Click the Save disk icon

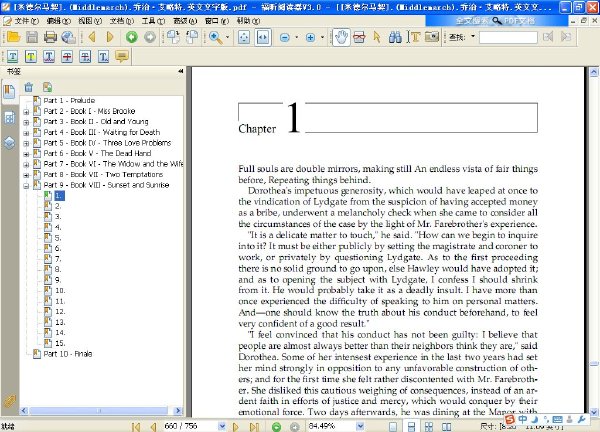[32, 37]
